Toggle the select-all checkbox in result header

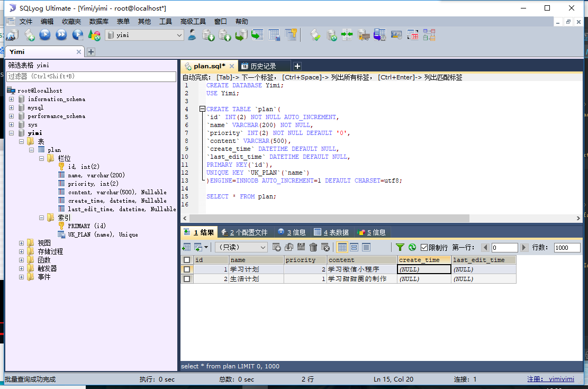click(x=187, y=260)
